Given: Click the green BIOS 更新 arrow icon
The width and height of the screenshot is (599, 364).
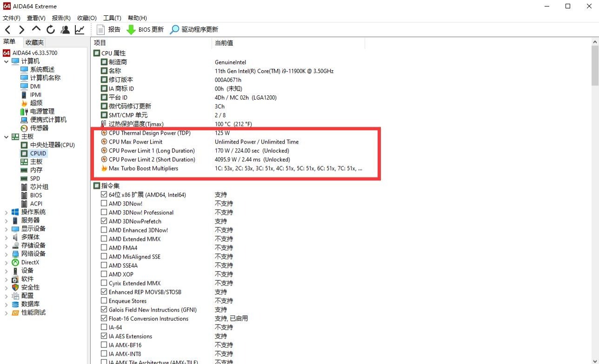Looking at the screenshot, I should pos(131,30).
